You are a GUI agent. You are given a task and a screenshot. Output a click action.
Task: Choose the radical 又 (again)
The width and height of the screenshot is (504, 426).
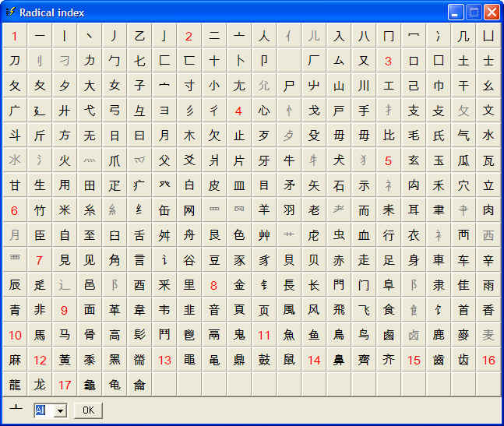(364, 61)
